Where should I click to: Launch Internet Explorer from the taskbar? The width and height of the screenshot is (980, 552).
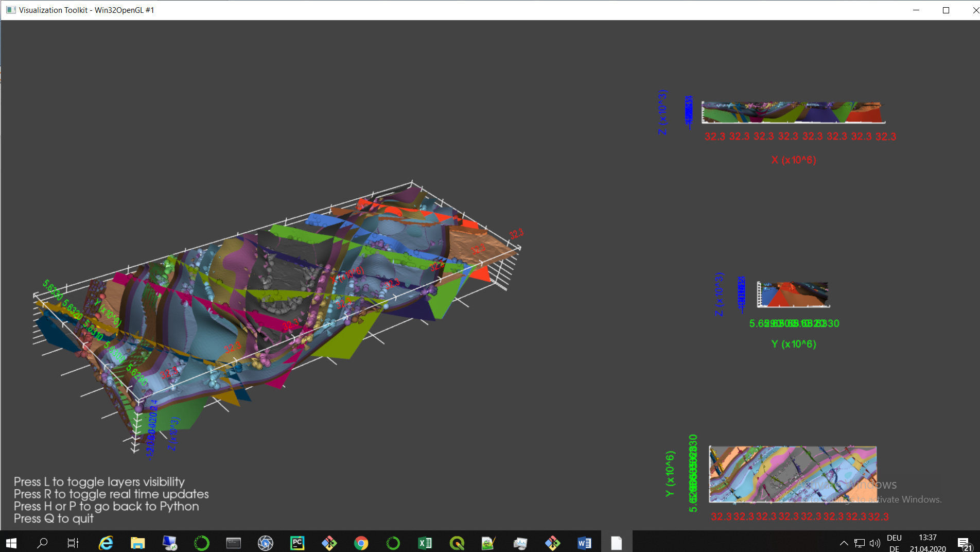106,541
